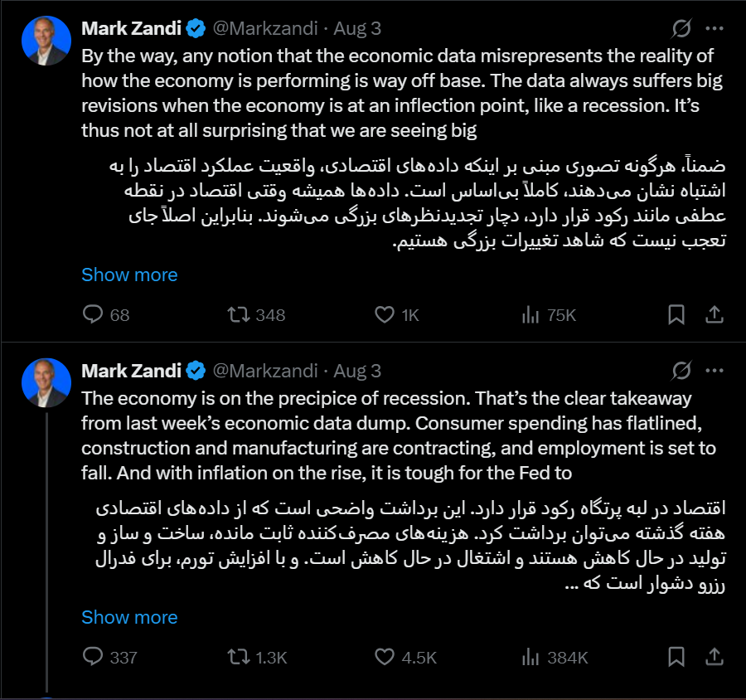Screen dimensions: 746x700
Task: Show more of the first tweet
Action: click(129, 275)
